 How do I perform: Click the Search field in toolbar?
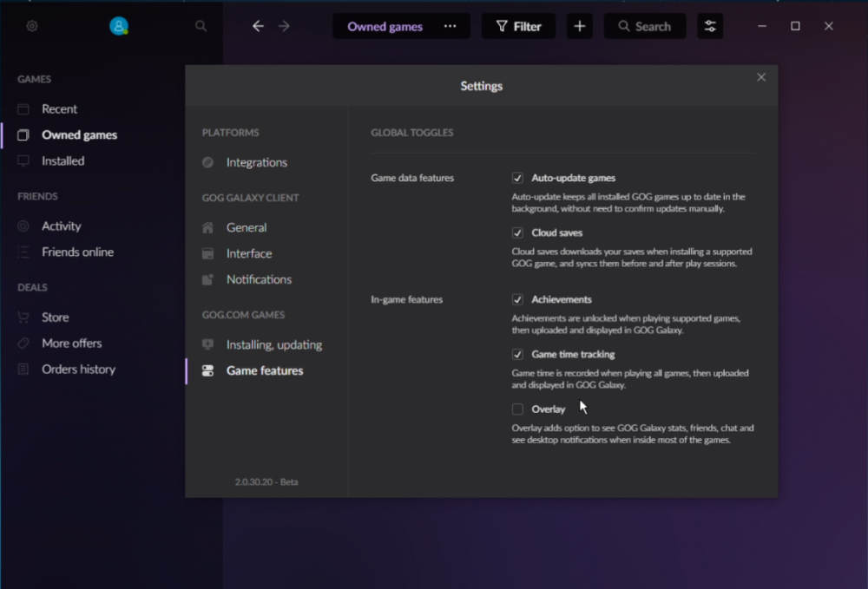[x=645, y=26]
